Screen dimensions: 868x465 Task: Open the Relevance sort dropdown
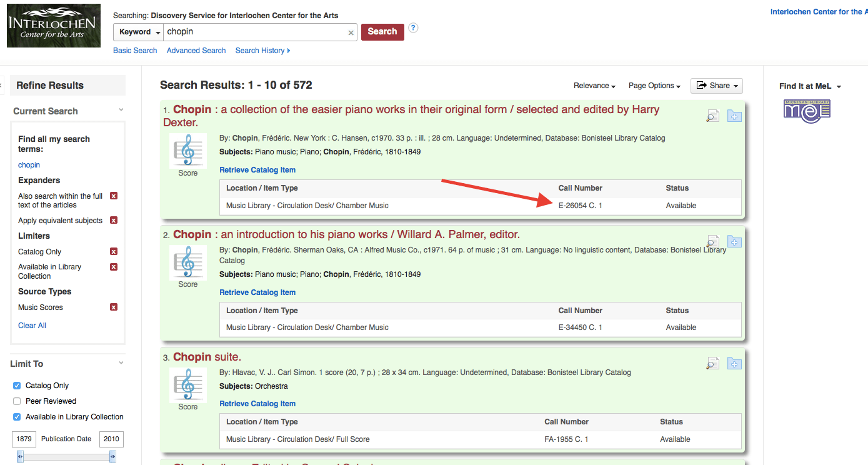pos(592,85)
